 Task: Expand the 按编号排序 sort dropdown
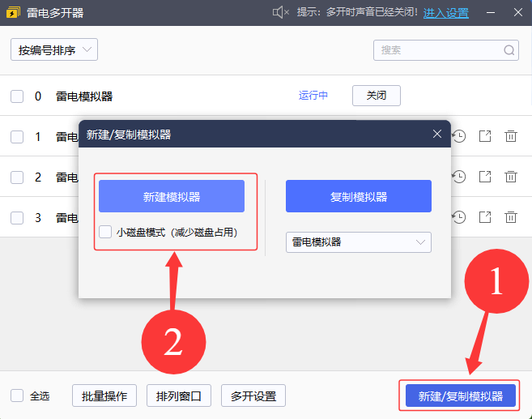tap(54, 49)
